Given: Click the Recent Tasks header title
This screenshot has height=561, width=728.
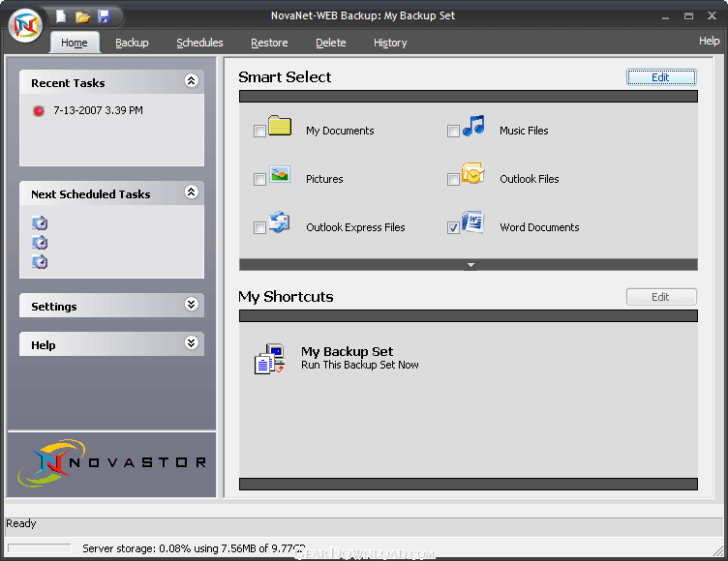Looking at the screenshot, I should click(68, 83).
